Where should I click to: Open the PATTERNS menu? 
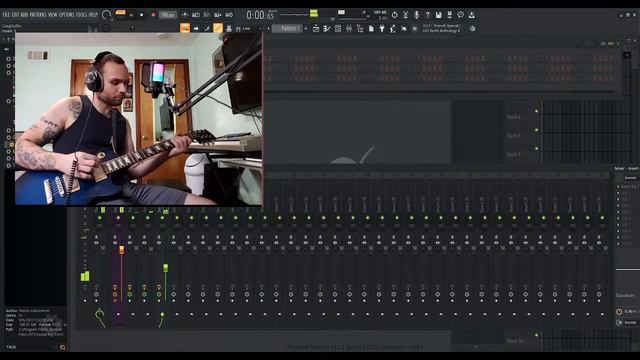point(38,15)
